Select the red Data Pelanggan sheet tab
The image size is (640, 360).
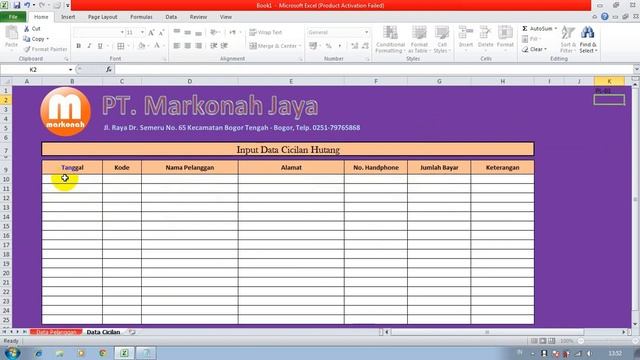(x=56, y=332)
